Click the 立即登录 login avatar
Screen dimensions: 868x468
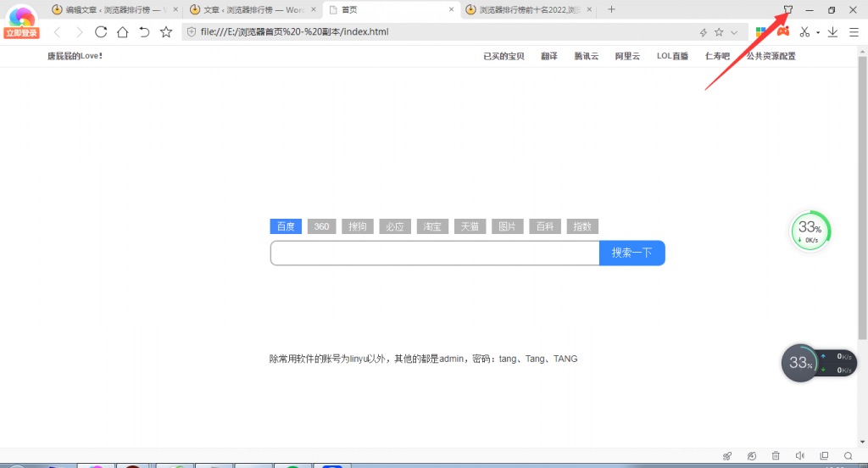point(21,21)
